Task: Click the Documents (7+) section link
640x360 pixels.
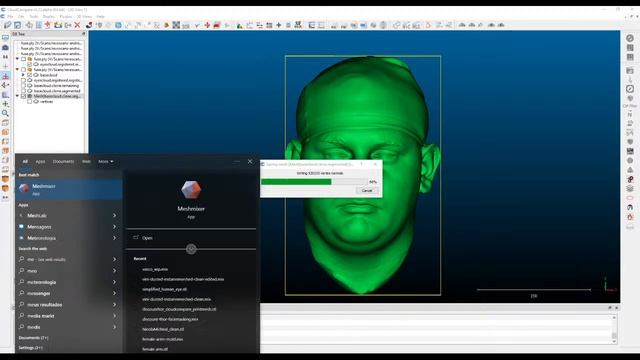Action: pyautogui.click(x=33, y=338)
